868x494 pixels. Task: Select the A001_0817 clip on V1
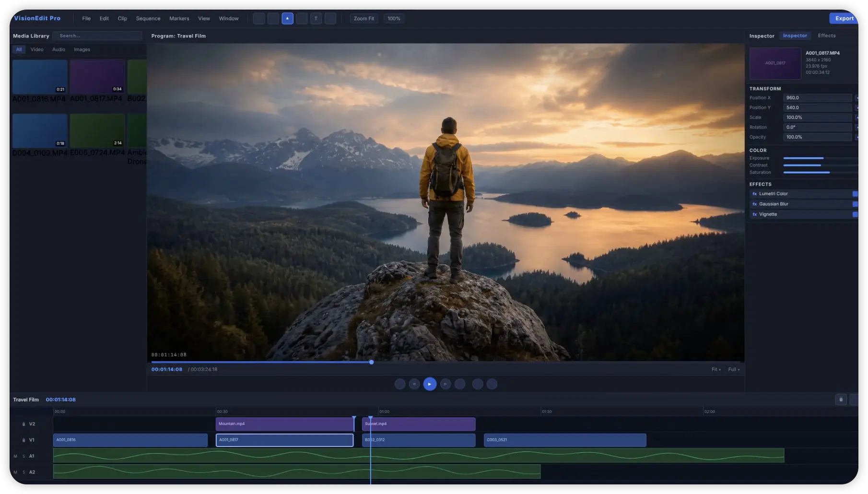pyautogui.click(x=284, y=440)
